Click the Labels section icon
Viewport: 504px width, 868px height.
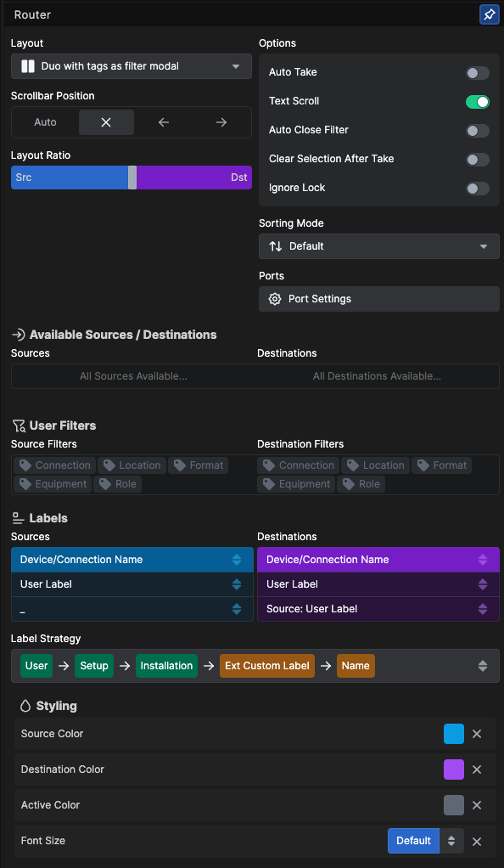(19, 519)
